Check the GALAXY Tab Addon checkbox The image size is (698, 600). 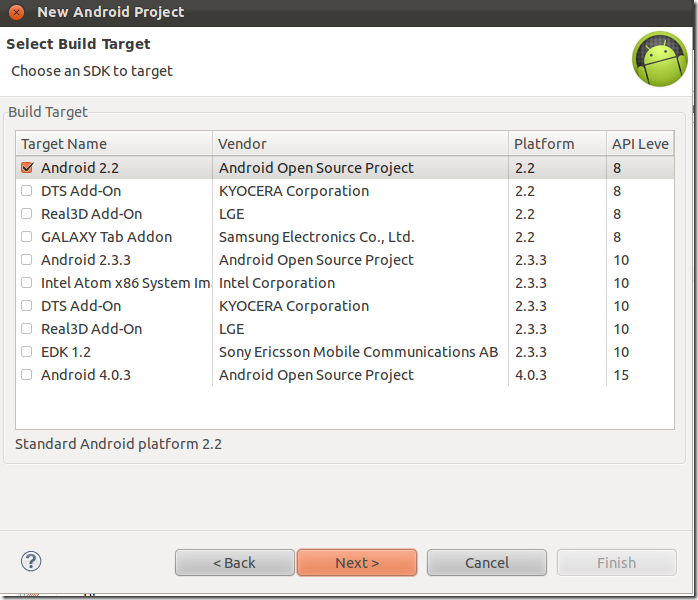27,237
